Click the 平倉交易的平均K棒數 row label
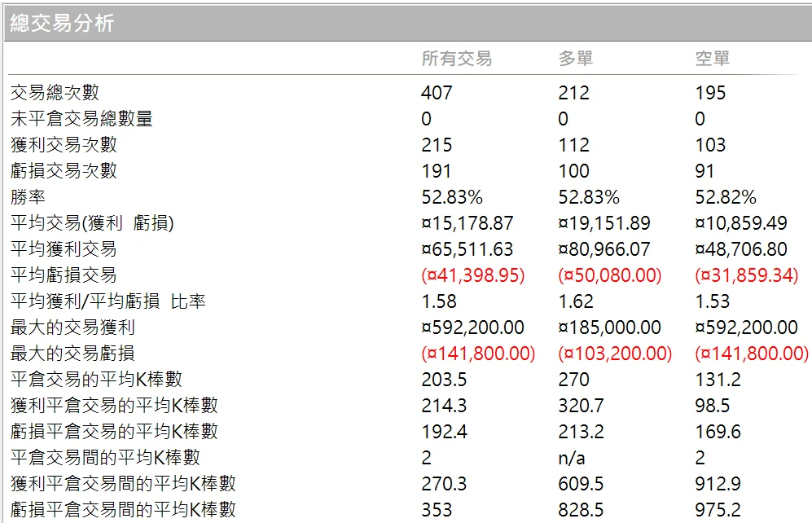Viewport: 812px width, 523px height. coord(96,380)
